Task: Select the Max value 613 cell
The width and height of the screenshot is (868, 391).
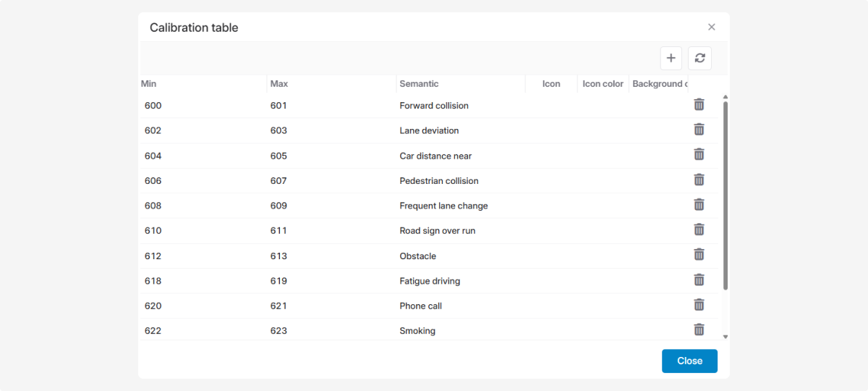Action: (278, 256)
